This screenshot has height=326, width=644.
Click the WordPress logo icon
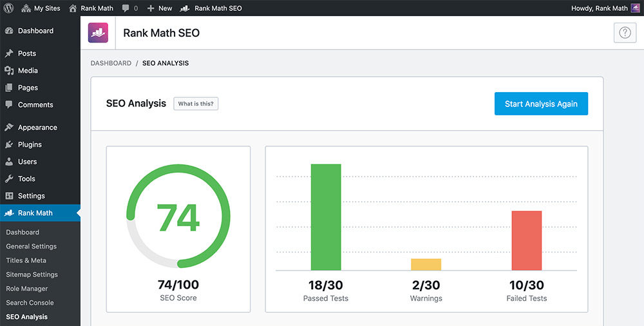(8, 8)
